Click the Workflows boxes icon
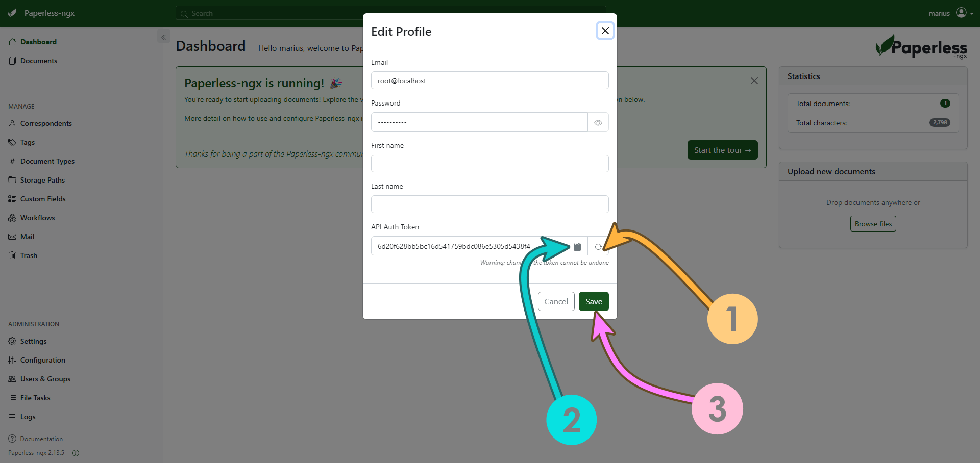Image resolution: width=980 pixels, height=463 pixels. click(12, 218)
